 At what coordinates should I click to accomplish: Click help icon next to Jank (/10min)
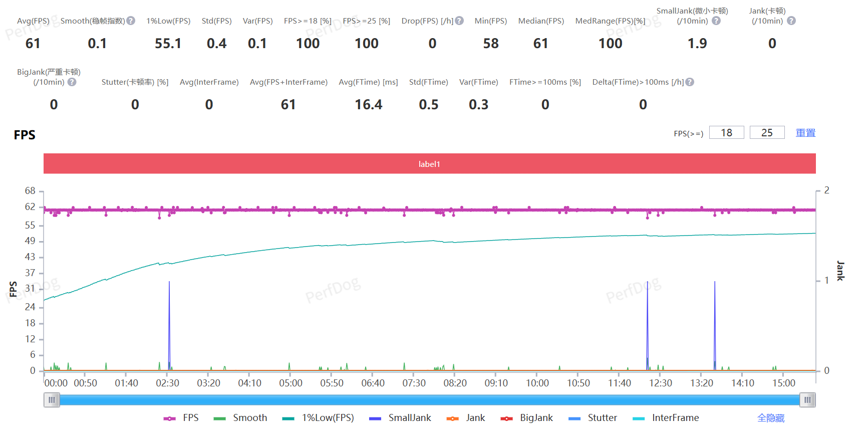tap(791, 21)
